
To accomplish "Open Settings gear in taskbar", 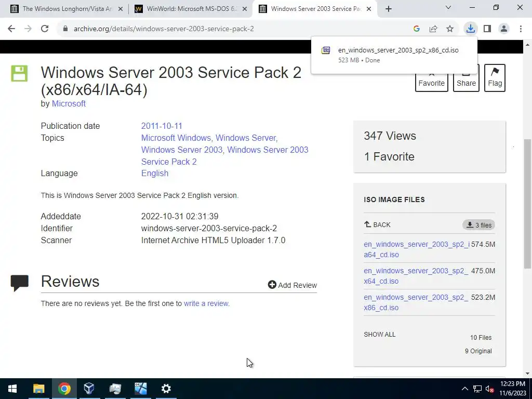I will (x=166, y=389).
